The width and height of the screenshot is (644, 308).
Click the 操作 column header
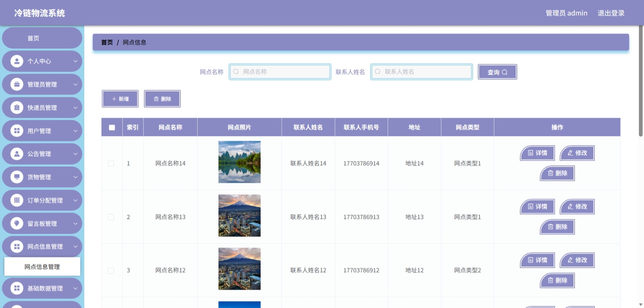pos(557,127)
